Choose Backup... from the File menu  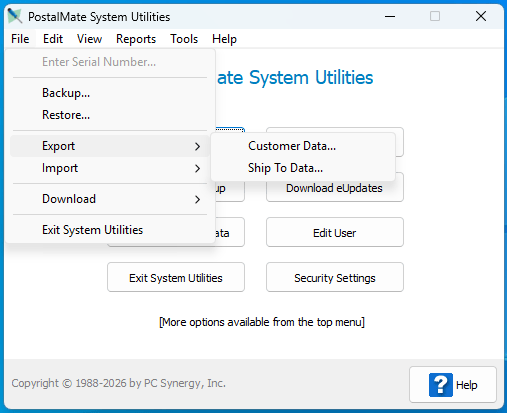110,93
